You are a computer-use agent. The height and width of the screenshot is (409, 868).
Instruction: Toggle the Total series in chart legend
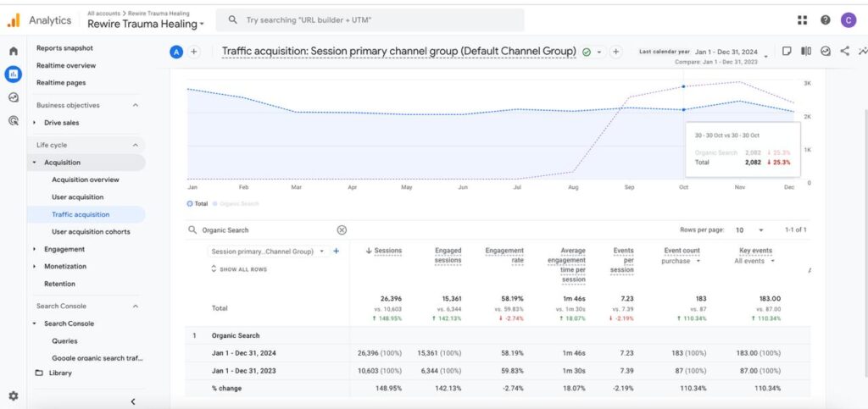(198, 203)
